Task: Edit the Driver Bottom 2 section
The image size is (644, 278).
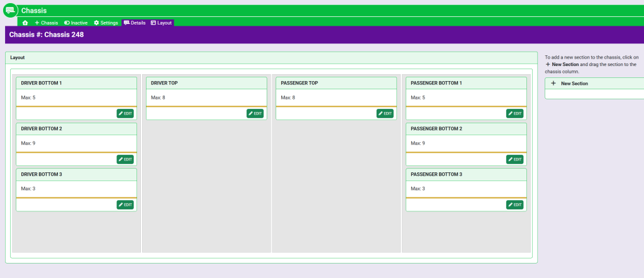Action: coord(125,160)
